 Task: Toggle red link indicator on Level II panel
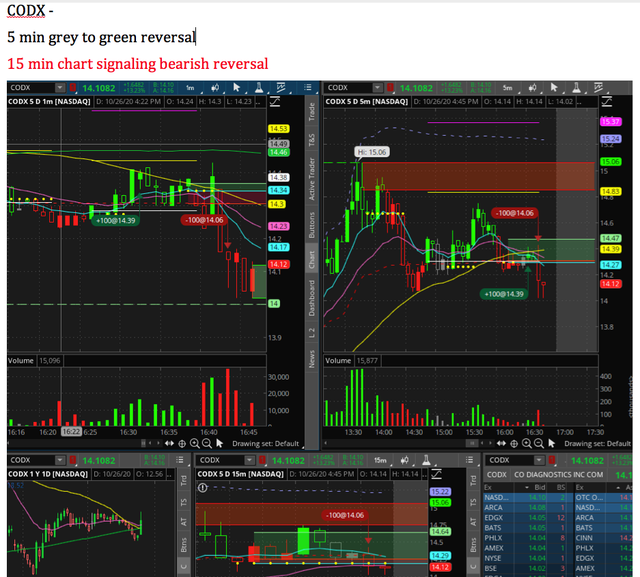click(x=552, y=460)
